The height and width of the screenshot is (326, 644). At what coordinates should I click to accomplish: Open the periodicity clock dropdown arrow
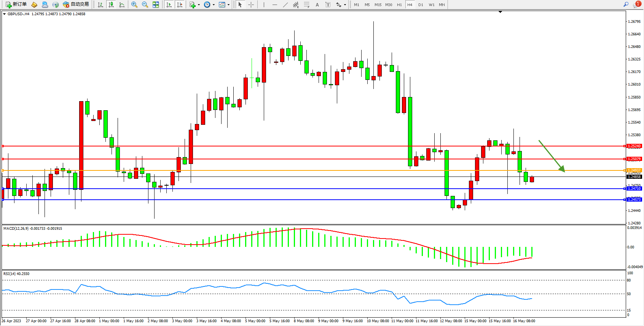pos(214,5)
